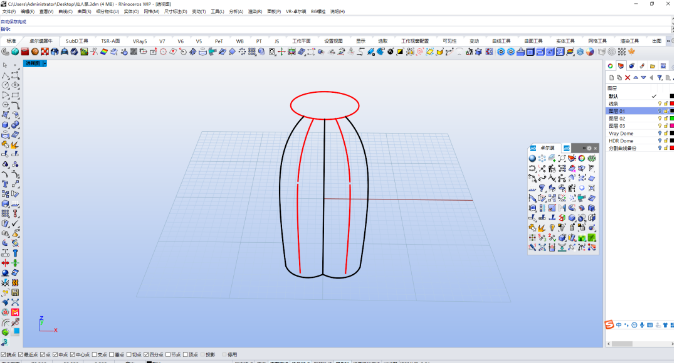Click the layer filter funnel icon
This screenshot has height=363, width=674.
tap(659, 78)
